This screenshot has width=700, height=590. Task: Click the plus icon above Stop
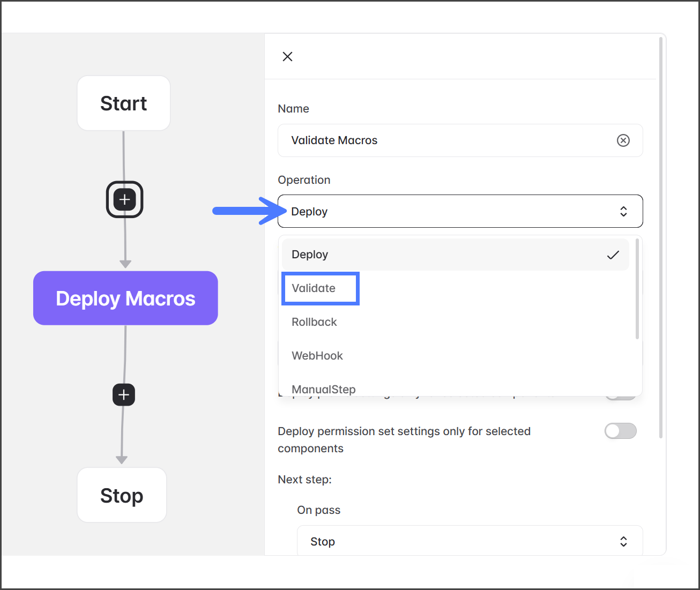pos(124,395)
